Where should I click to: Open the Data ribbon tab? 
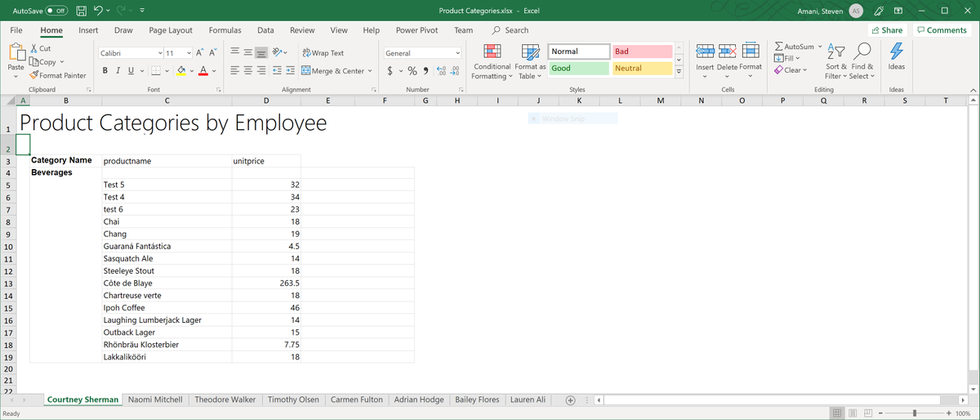[265, 30]
